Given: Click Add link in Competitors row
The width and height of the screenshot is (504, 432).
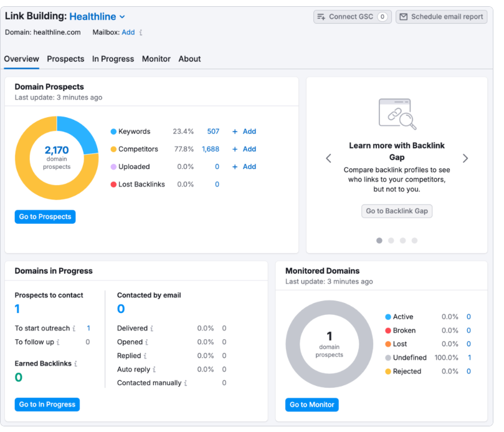Looking at the screenshot, I should pyautogui.click(x=249, y=149).
